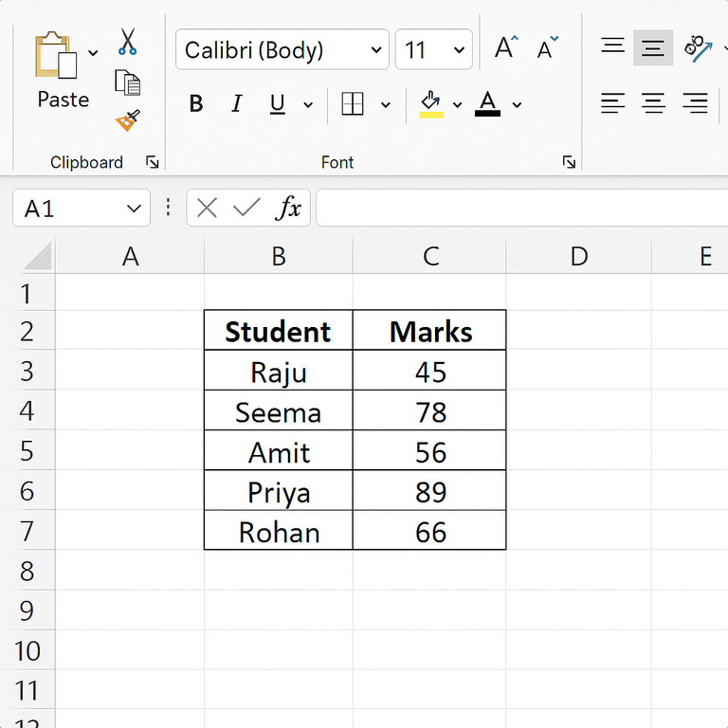The height and width of the screenshot is (728, 728).
Task: Open the Font dialog launcher
Action: (x=569, y=162)
